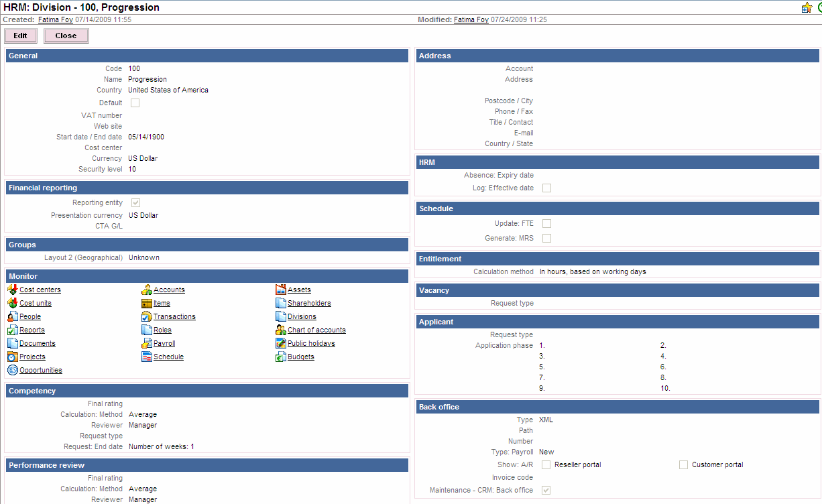
Task: Click the Chart of accounts icon
Action: coord(281,330)
